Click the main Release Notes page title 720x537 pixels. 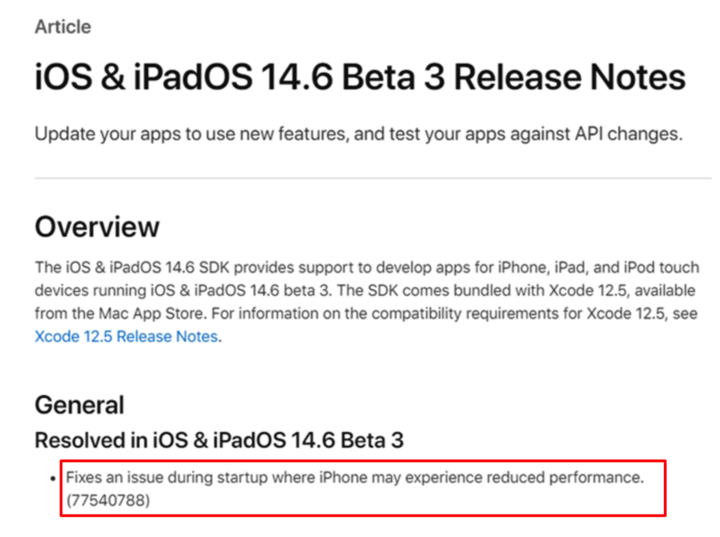click(x=360, y=79)
